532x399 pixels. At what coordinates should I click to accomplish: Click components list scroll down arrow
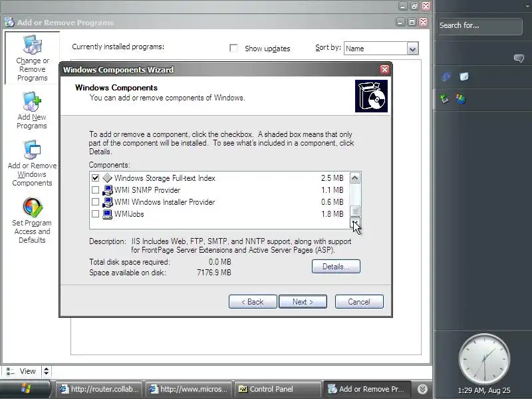point(355,223)
